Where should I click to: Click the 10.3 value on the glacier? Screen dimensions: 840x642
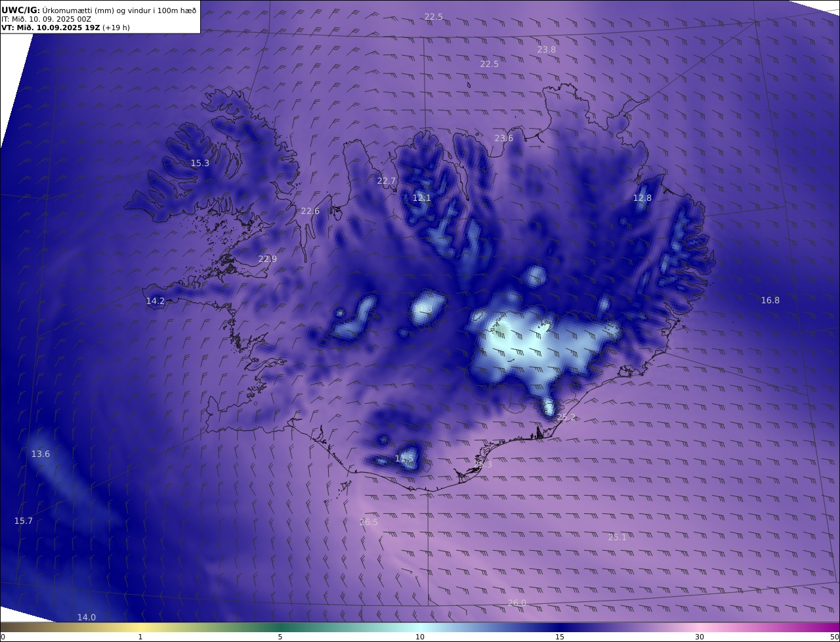pyautogui.click(x=424, y=309)
